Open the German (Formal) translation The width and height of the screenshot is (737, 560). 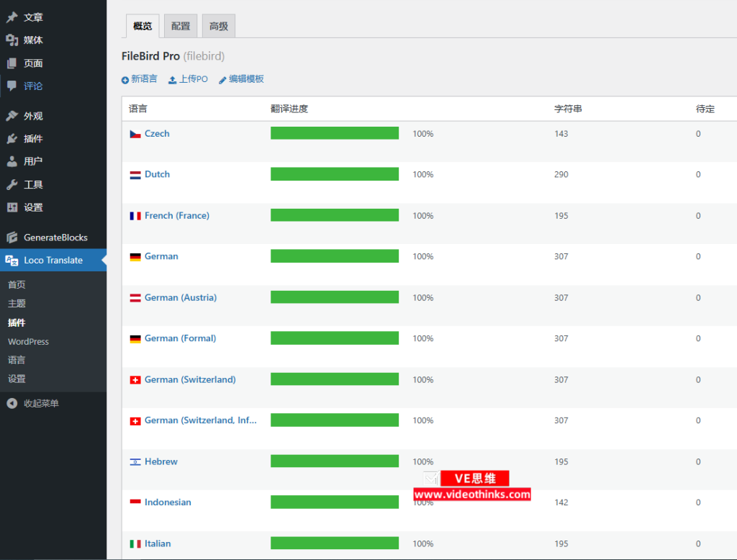(x=181, y=338)
